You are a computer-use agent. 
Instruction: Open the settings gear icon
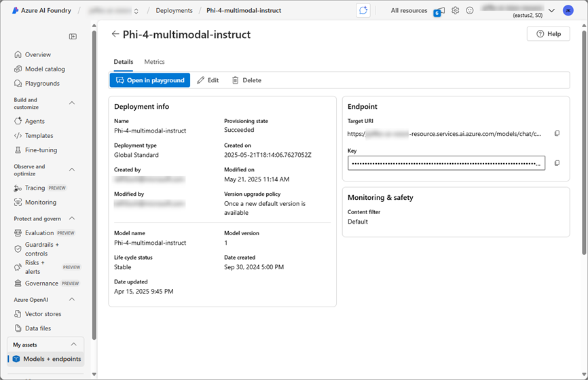(455, 10)
